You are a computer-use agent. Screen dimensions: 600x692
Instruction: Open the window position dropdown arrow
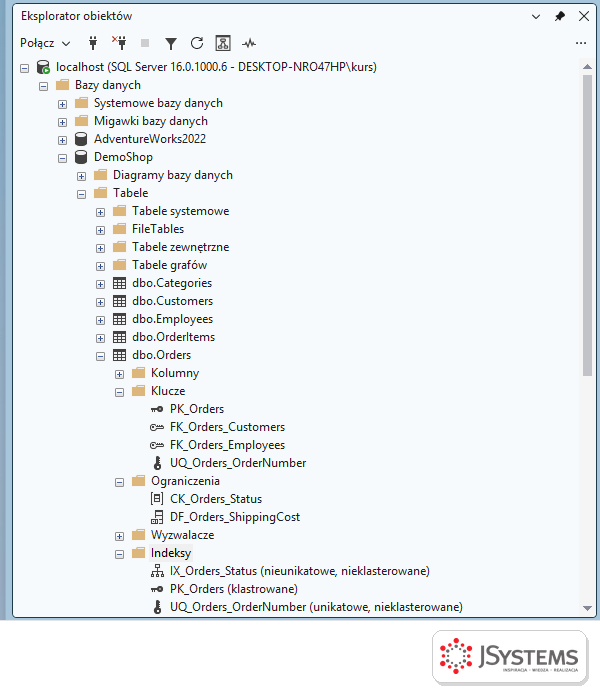pos(536,17)
